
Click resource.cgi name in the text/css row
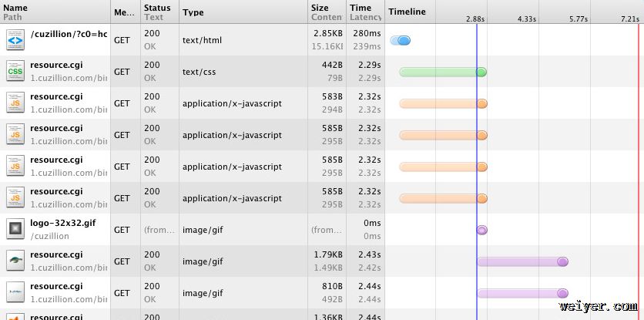56,65
